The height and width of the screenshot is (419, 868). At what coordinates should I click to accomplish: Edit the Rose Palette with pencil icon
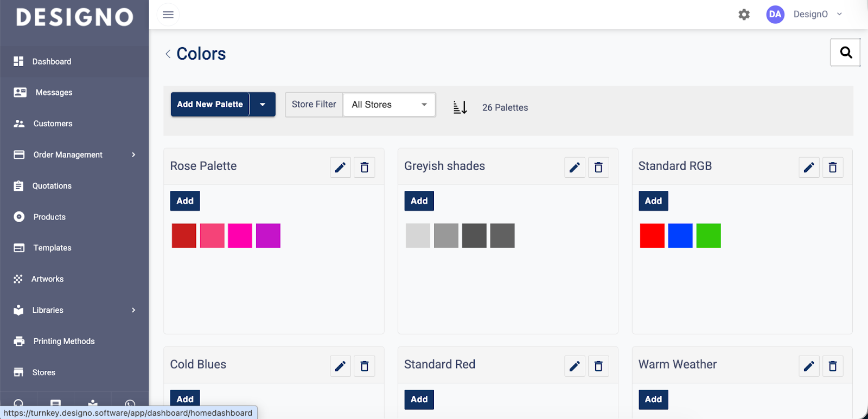[x=340, y=167]
